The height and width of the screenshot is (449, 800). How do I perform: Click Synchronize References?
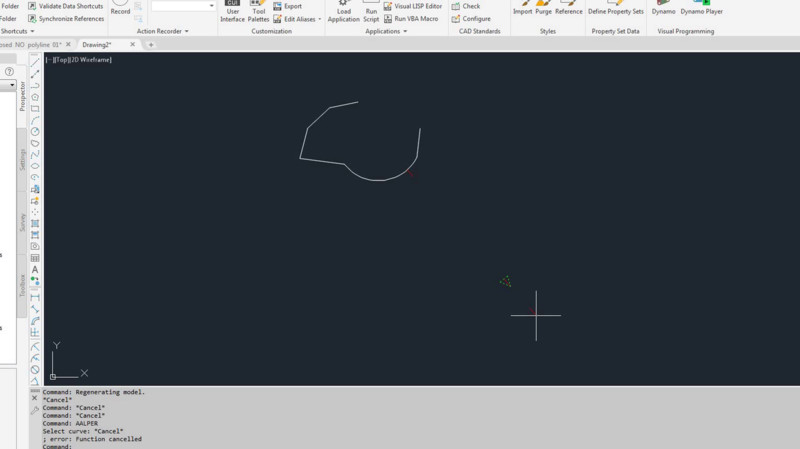point(66,19)
